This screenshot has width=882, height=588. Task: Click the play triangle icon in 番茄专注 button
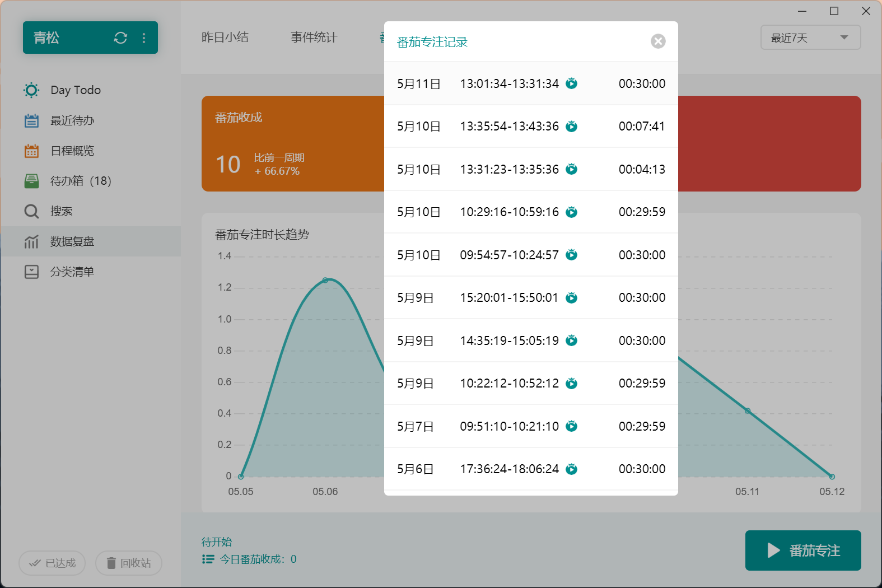774,550
